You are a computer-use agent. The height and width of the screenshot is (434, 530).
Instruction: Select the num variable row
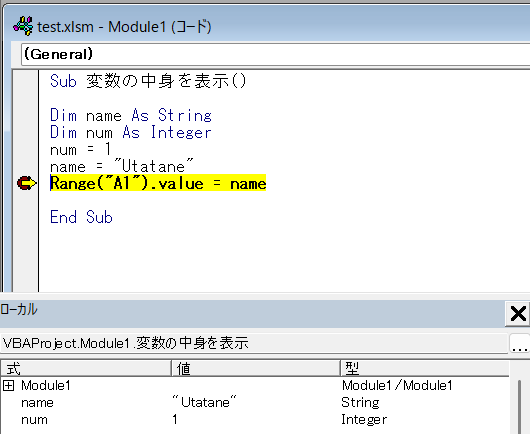(255, 419)
